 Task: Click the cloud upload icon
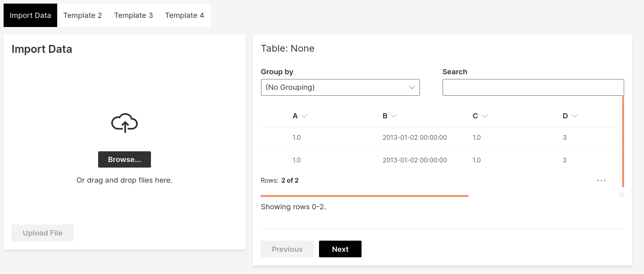coord(124,123)
